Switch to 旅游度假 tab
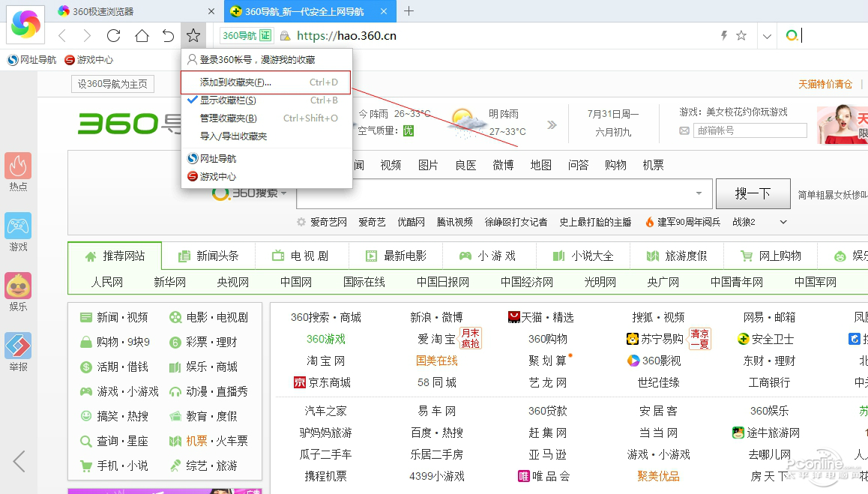The height and width of the screenshot is (494, 868). click(x=676, y=256)
